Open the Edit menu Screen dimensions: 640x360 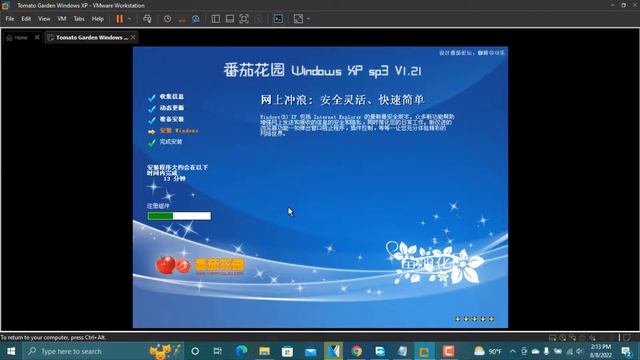[x=26, y=19]
